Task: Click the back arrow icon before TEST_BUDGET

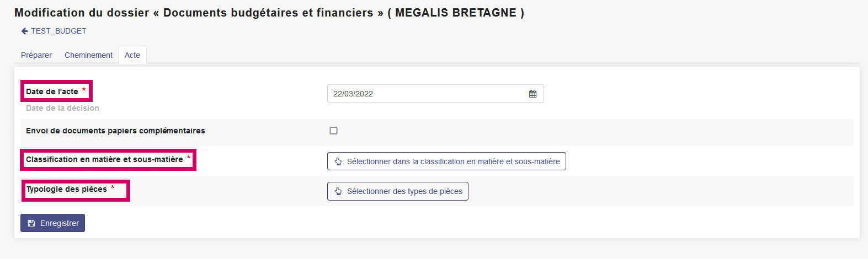Action: point(24,31)
